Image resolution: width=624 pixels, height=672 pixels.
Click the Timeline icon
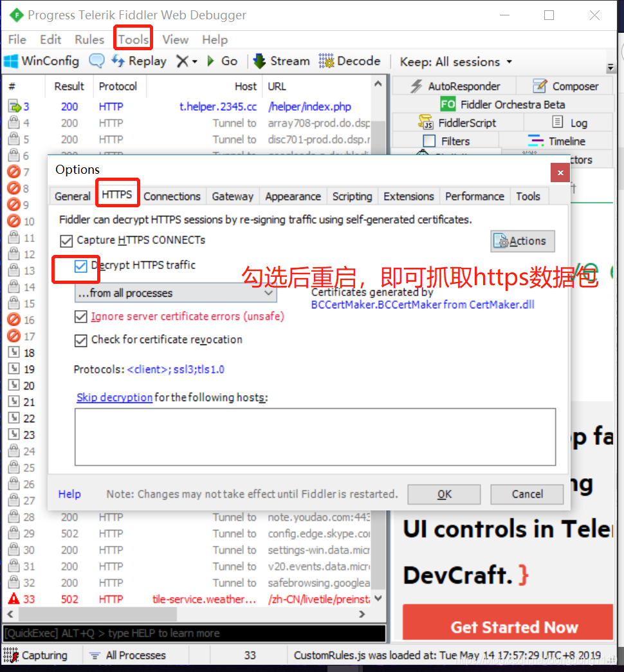point(535,140)
